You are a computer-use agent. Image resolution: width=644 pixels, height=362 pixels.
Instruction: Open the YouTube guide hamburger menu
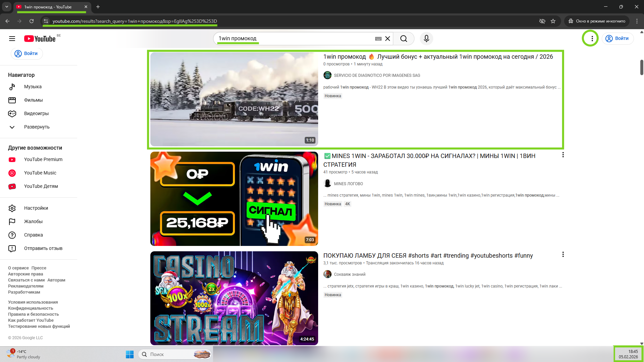pos(12,39)
